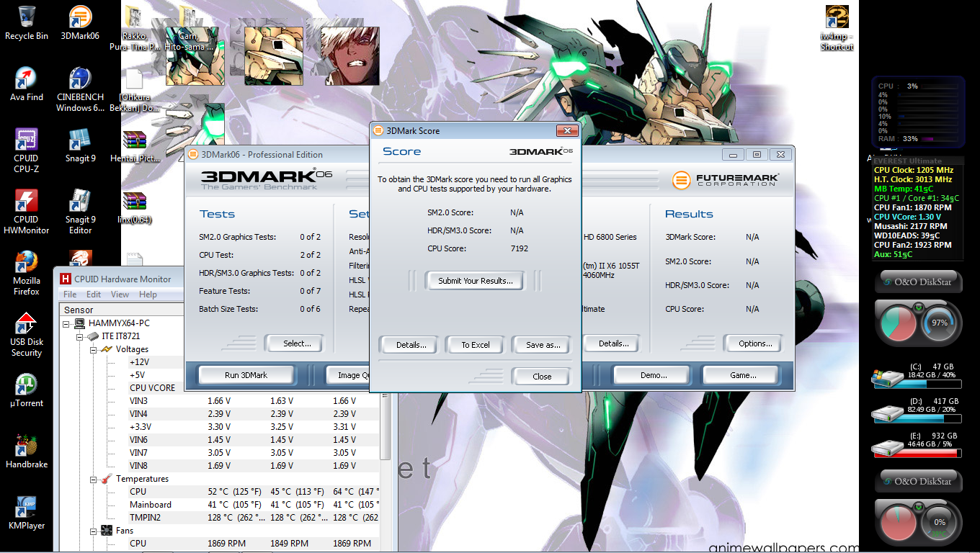Image resolution: width=980 pixels, height=553 pixels.
Task: Select the Mainboard temperature row
Action: 254,505
